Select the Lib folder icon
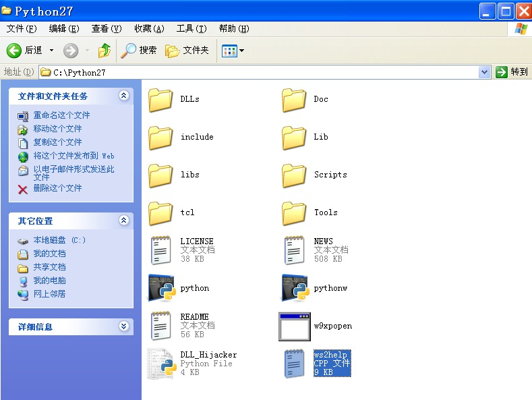The image size is (532, 400). [x=294, y=138]
